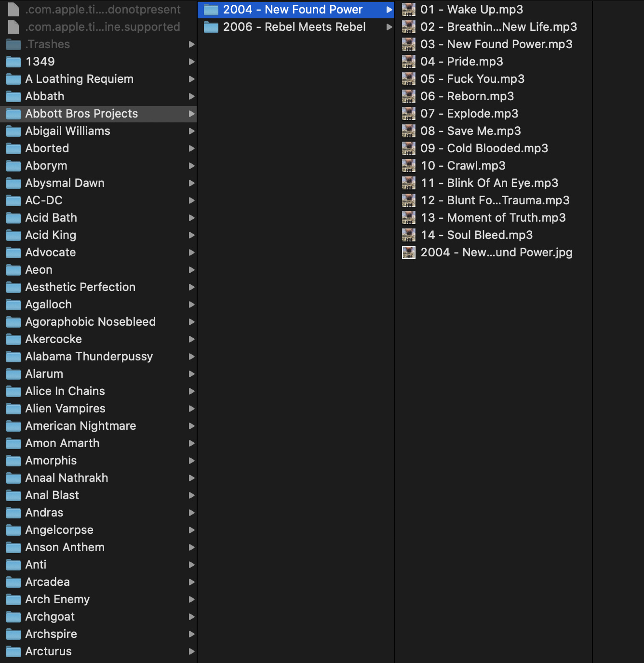Click the file icon for .com.apple.ti....donotpresent
Viewport: 644px width, 663px height.
[x=13, y=10]
